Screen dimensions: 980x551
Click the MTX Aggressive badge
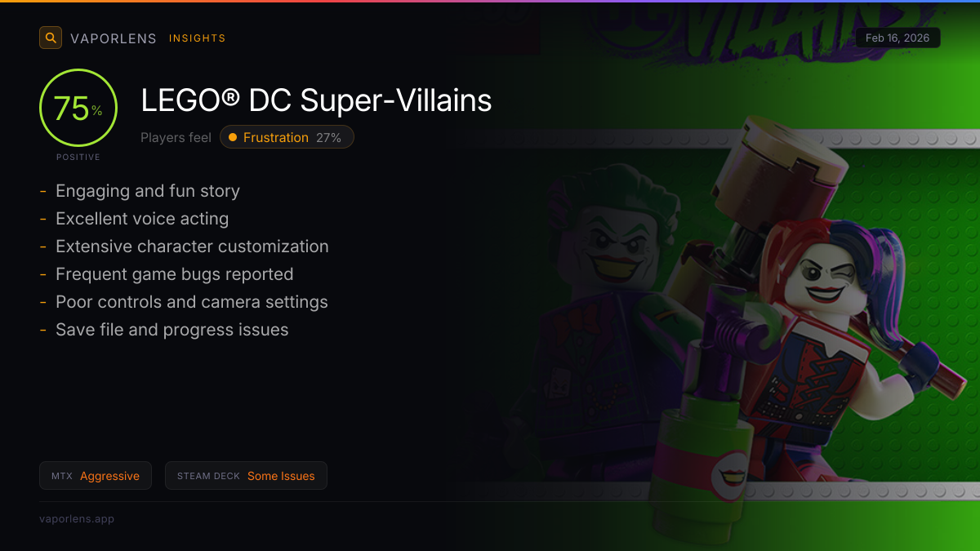tap(96, 476)
